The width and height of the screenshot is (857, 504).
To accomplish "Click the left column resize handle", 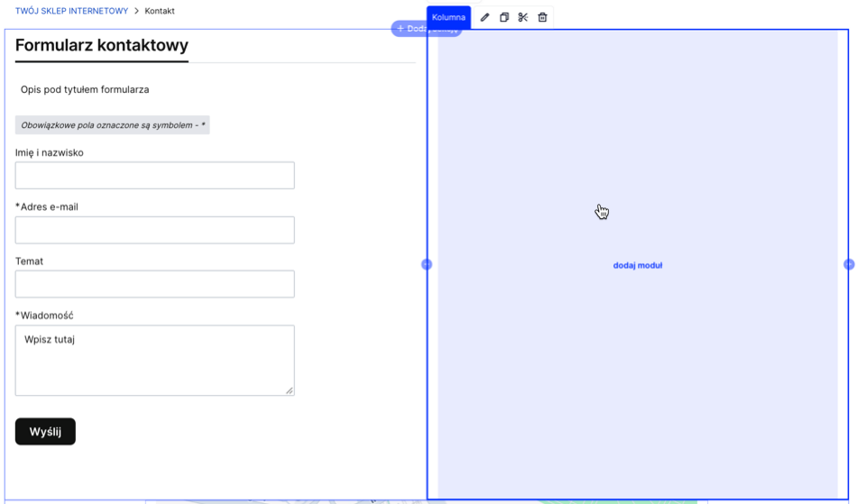I will click(427, 264).
